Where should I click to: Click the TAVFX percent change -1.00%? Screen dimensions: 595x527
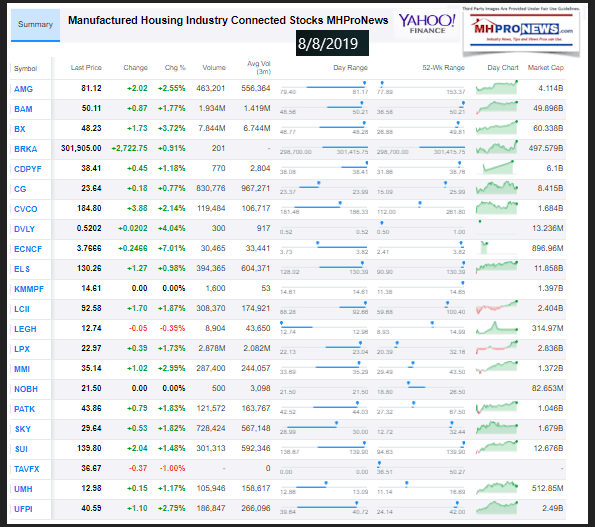(173, 468)
